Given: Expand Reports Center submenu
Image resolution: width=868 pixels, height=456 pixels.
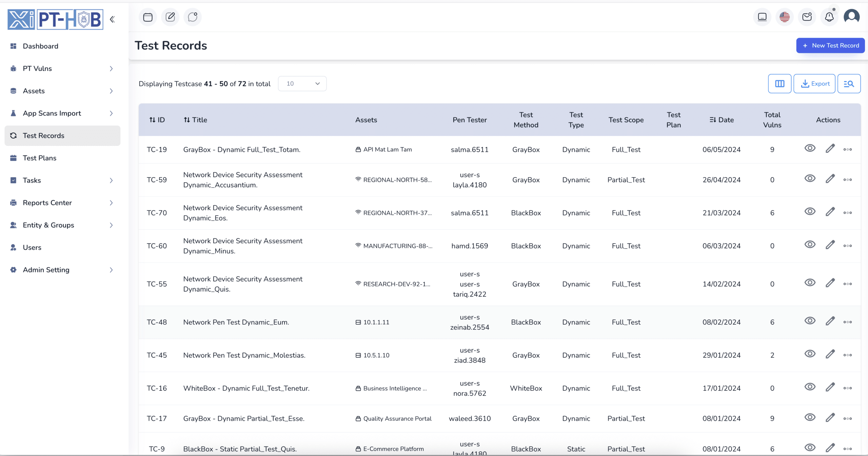Looking at the screenshot, I should click(x=62, y=203).
